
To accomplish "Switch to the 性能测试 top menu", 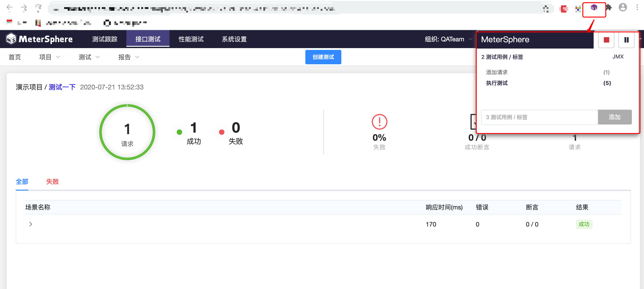I will pos(191,39).
